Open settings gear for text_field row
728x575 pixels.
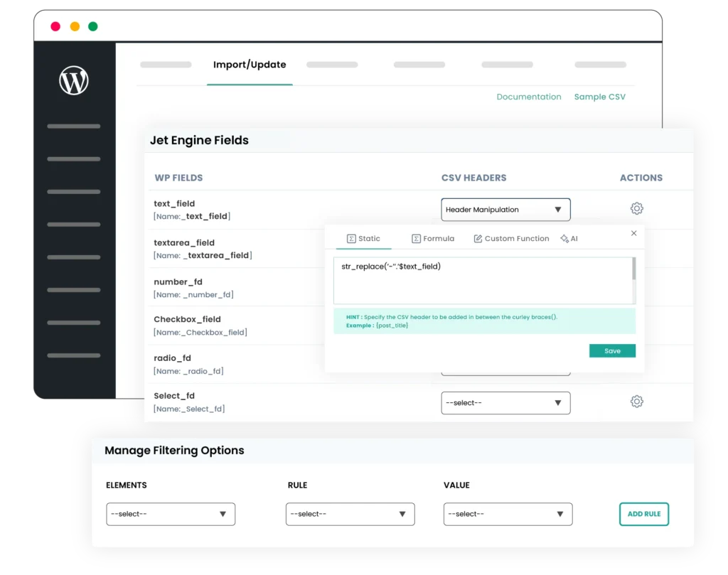point(636,208)
